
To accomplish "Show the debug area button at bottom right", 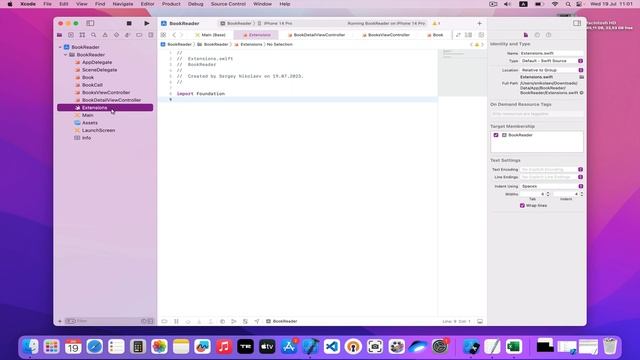I will pos(480,321).
